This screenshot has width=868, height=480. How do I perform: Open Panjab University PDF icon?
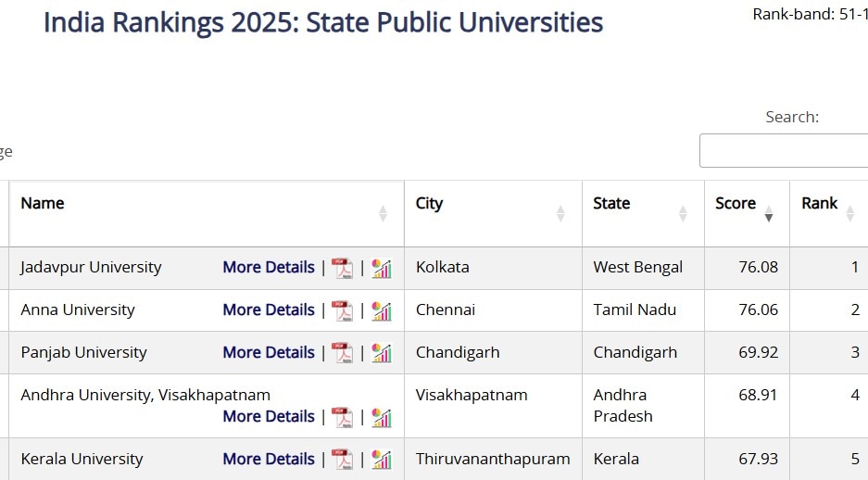[343, 353]
